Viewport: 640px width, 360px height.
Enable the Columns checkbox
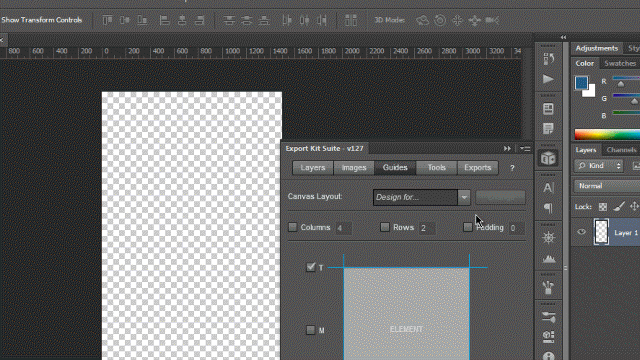(293, 227)
